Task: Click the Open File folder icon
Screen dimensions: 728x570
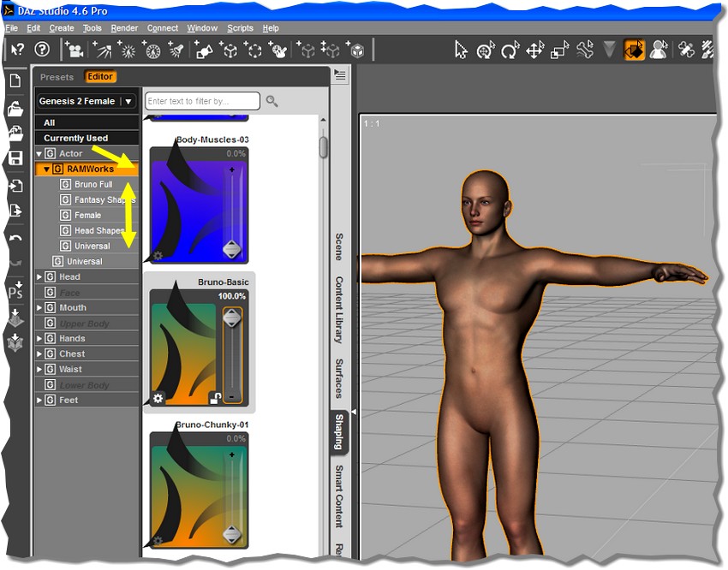Action: coord(15,109)
